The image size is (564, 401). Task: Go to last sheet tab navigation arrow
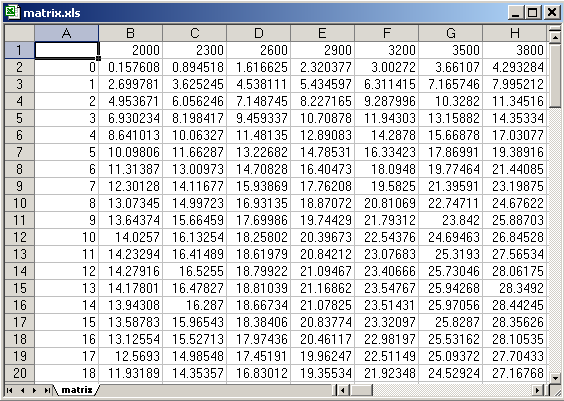(x=47, y=390)
